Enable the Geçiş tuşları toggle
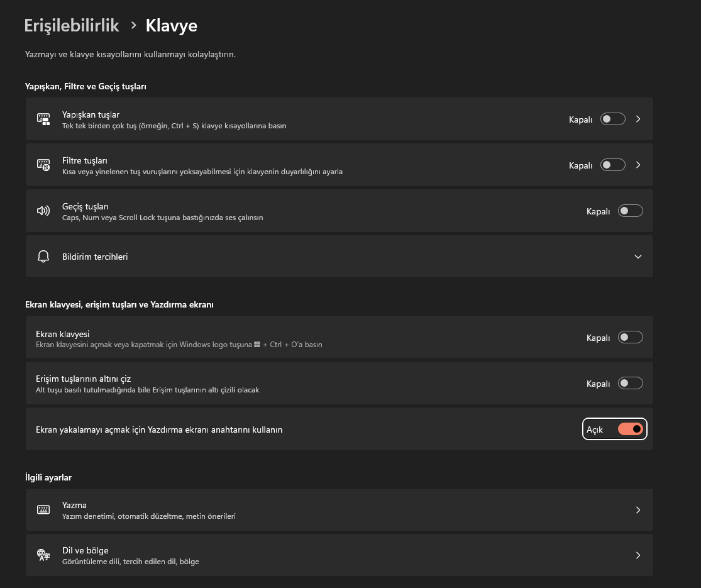This screenshot has width=701, height=588. 630,211
